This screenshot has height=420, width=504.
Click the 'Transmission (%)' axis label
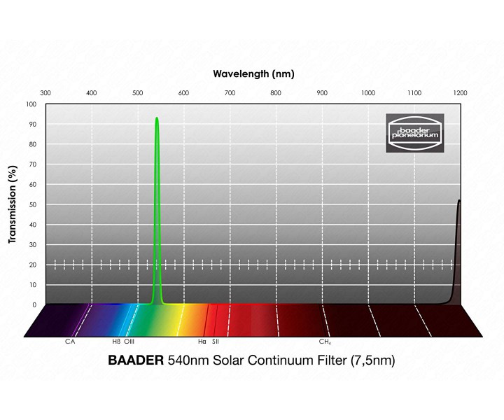[x=13, y=205]
